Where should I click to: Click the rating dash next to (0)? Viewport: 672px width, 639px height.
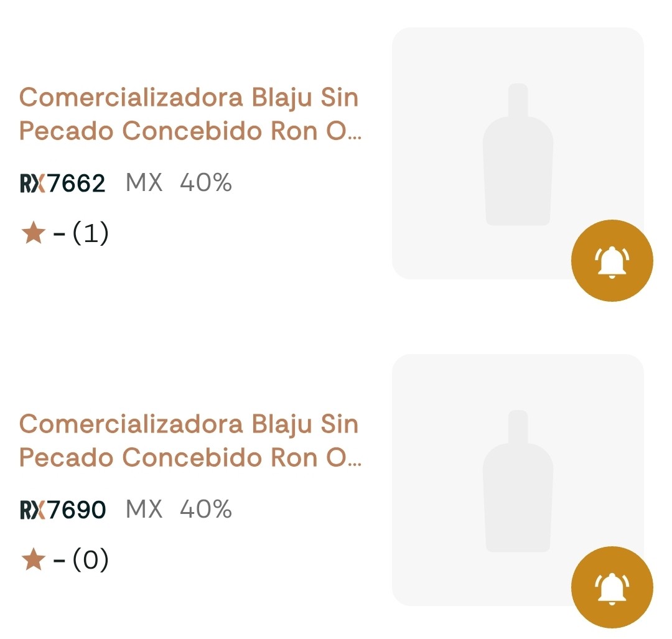[60, 562]
